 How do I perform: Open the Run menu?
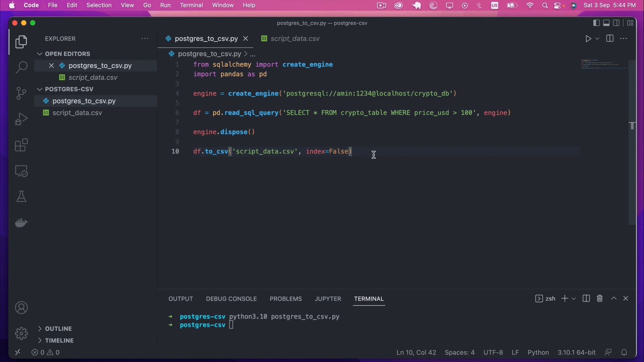coord(165,5)
